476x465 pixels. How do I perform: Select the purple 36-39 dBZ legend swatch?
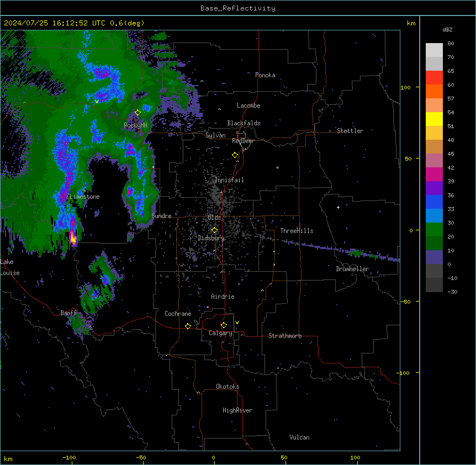pos(434,188)
